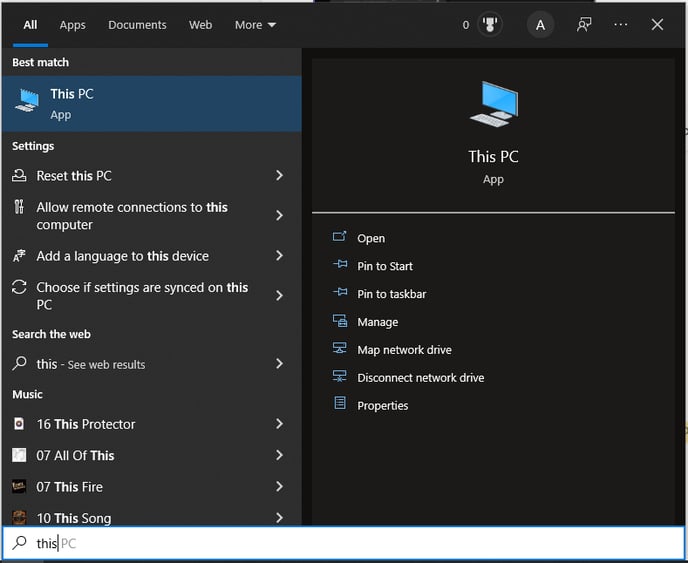Open the three-dot options menu
This screenshot has width=688, height=563.
click(620, 25)
